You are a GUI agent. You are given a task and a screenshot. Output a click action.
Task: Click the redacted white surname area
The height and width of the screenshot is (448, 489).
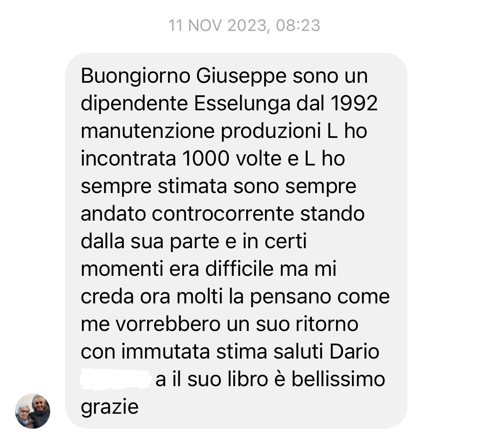coord(116,379)
